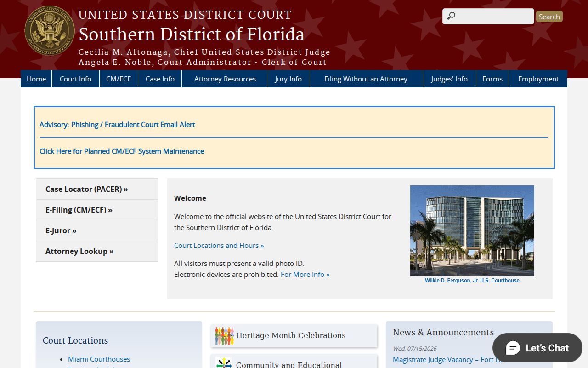Open the Judges' Info menu
The height and width of the screenshot is (368, 588).
click(x=449, y=79)
